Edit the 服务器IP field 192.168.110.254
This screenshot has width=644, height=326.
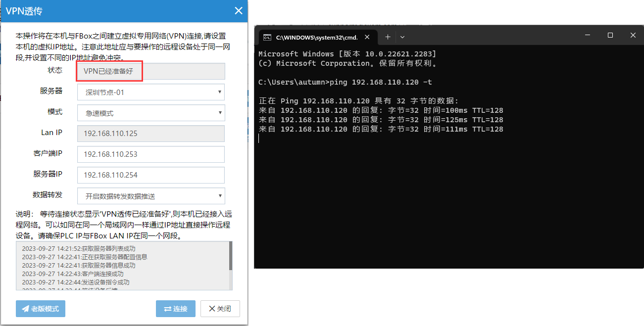coord(151,175)
